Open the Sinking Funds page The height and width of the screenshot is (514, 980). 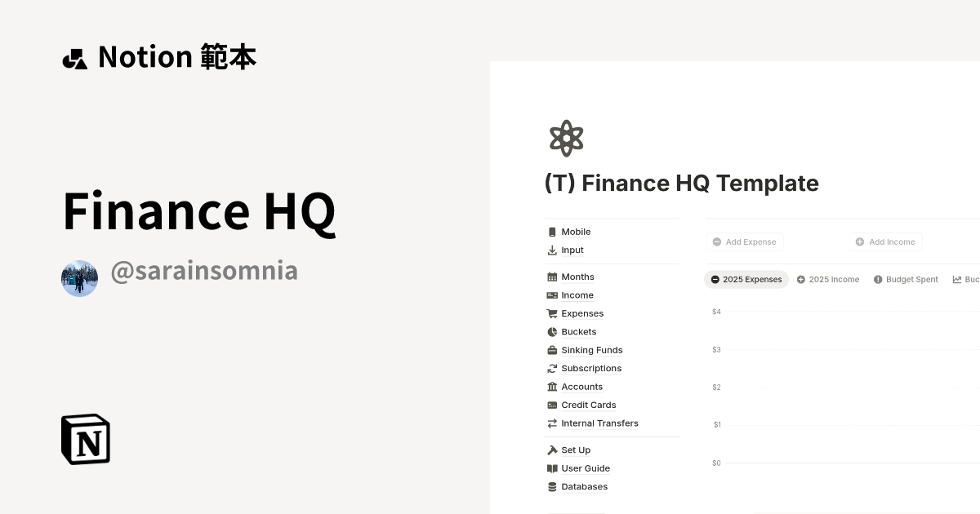point(591,350)
